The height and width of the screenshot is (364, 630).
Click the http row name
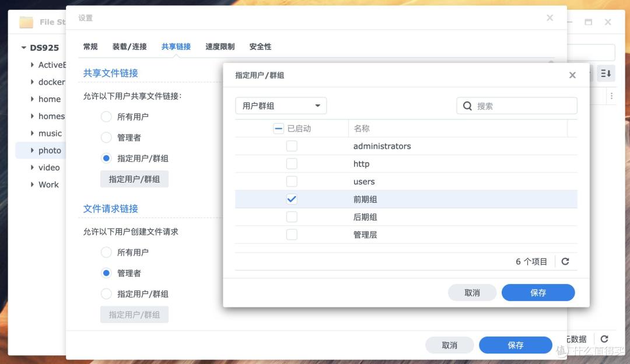pos(361,164)
